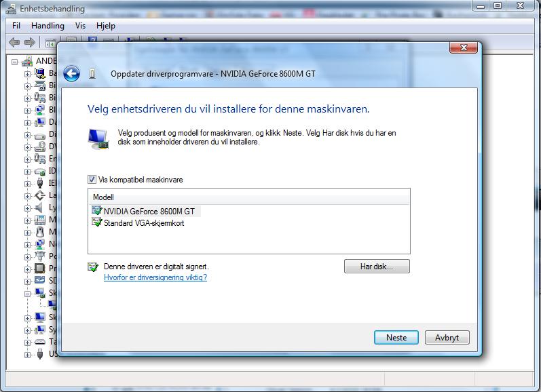Viewport: 541px width, 392px height.
Task: Close the driver update dialog
Action: click(464, 47)
